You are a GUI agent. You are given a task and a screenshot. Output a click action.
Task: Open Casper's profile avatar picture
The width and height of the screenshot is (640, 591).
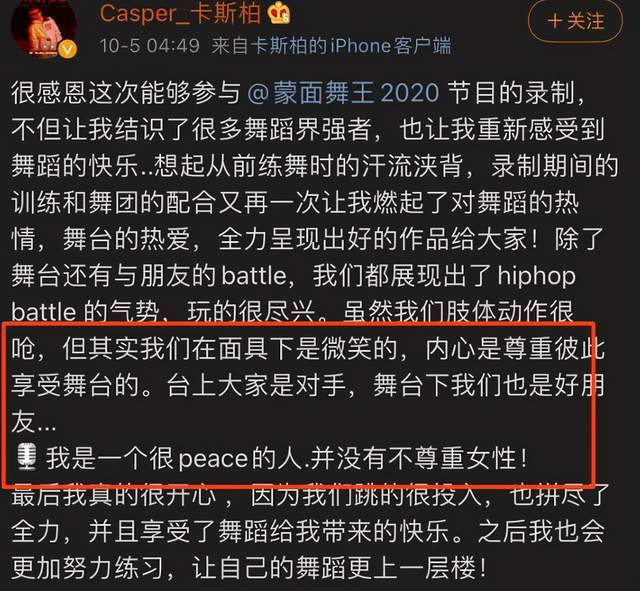pos(44,28)
